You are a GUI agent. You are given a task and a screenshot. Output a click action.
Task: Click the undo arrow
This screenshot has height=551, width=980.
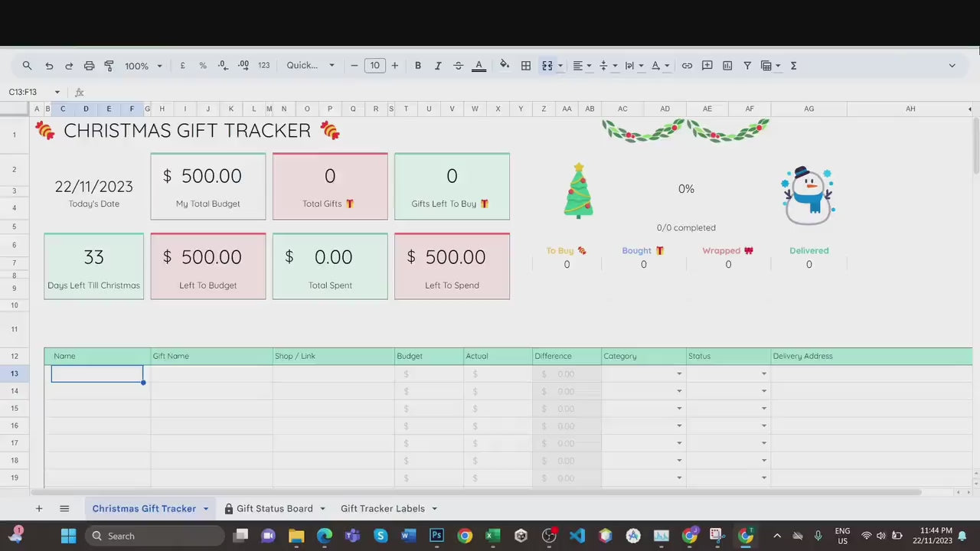point(49,66)
